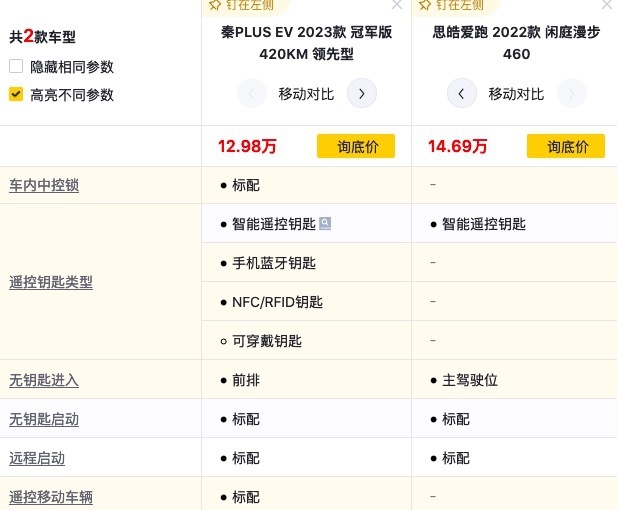Select 手机蓝牙钥匙 cell
Viewport: 617px width, 510px height.
(307, 262)
